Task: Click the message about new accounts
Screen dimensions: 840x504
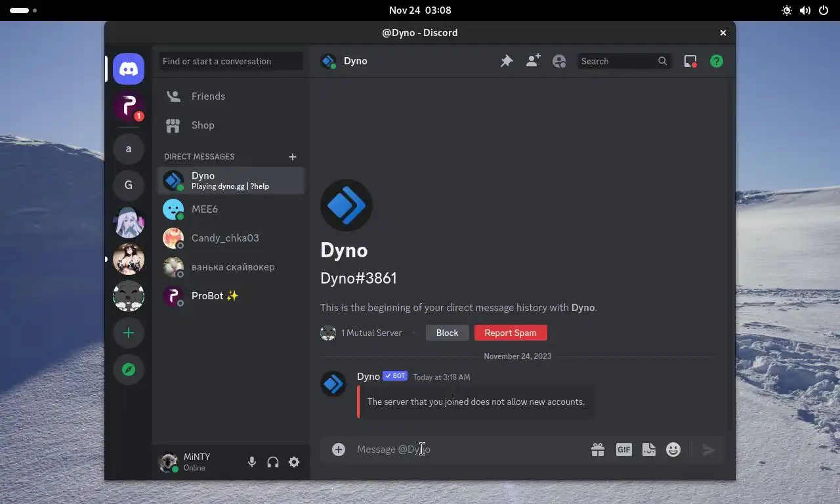Action: (476, 402)
